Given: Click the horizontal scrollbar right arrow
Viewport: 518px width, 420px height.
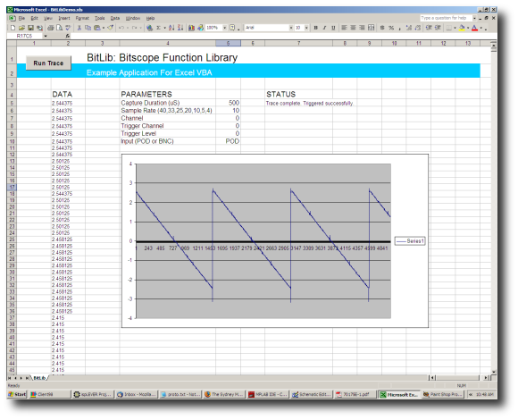Looking at the screenshot, I should 486,377.
